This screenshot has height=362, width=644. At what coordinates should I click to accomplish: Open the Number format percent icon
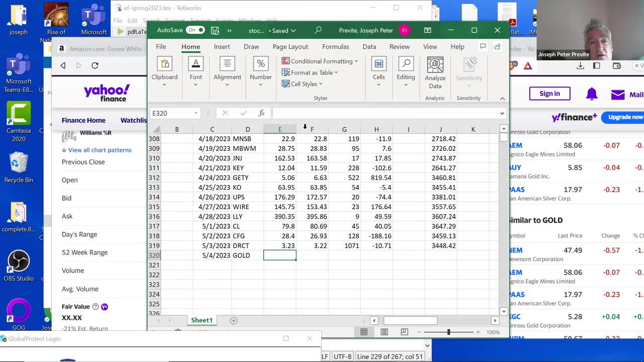coord(261,64)
